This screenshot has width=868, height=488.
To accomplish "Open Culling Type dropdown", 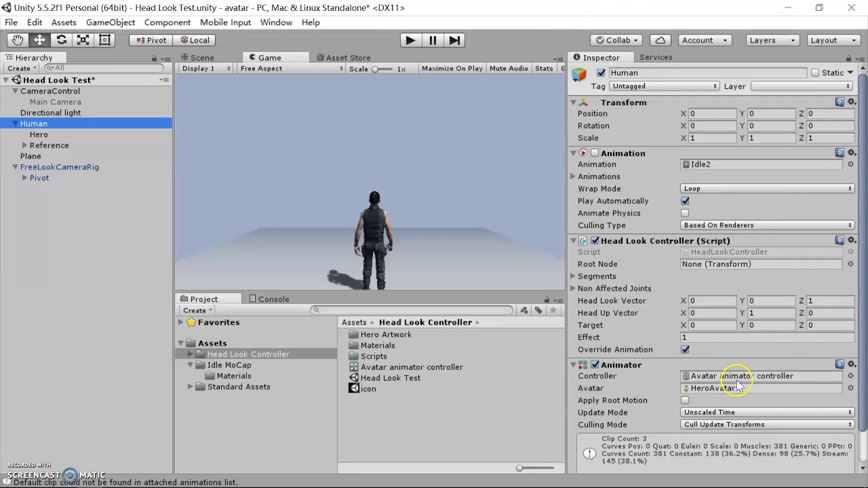I will pyautogui.click(x=767, y=225).
